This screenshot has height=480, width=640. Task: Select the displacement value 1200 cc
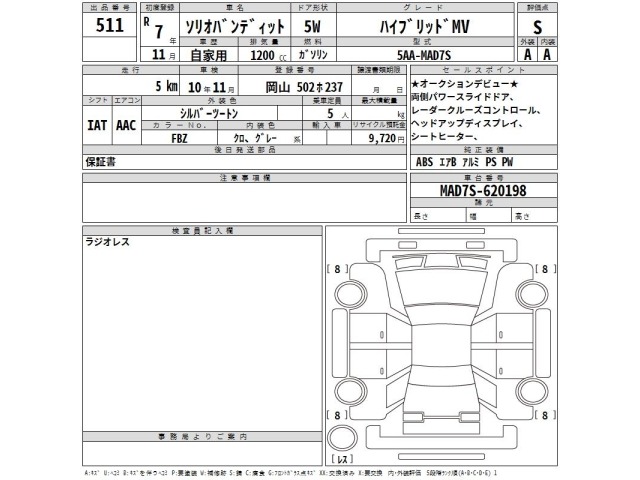pos(268,55)
